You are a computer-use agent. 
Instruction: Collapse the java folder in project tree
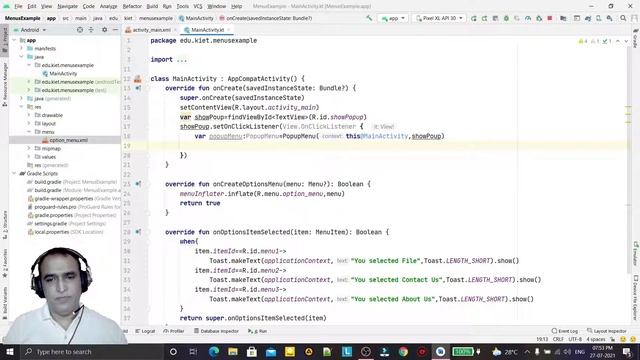(x=22, y=57)
